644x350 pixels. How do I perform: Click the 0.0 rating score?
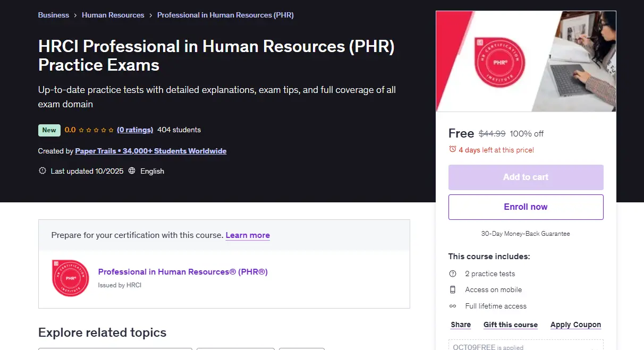coord(70,130)
